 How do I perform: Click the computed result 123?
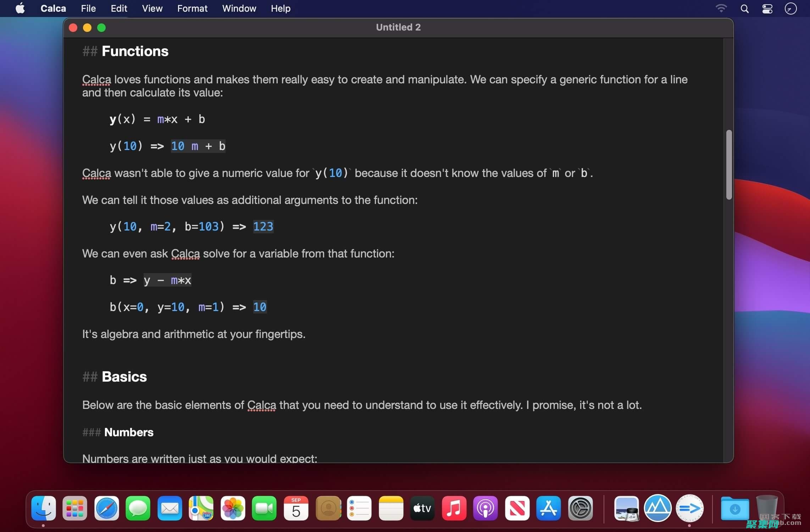263,226
